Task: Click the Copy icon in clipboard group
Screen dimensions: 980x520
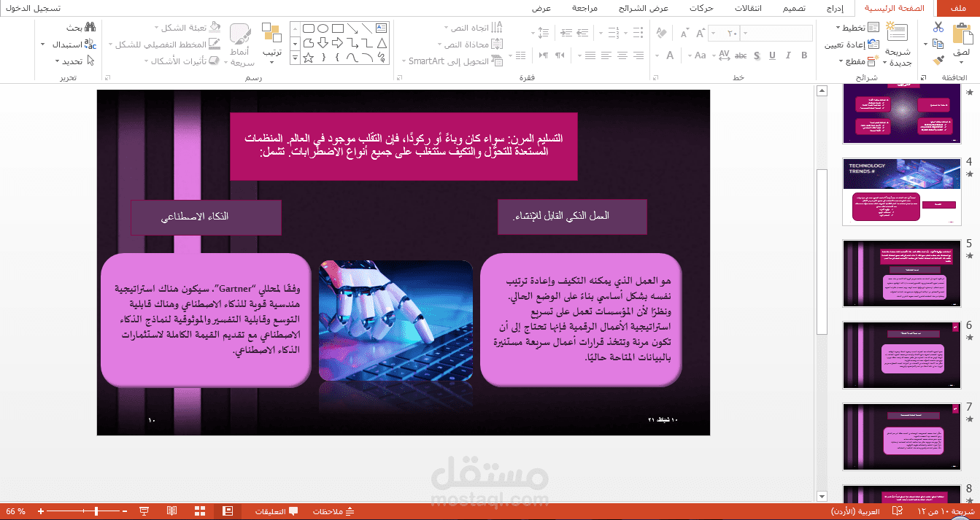Action: [x=938, y=44]
